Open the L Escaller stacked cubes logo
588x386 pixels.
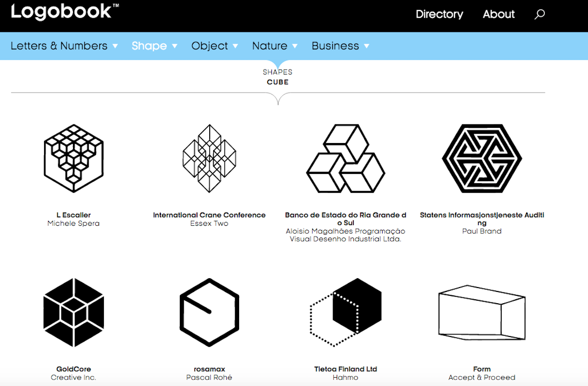73,158
